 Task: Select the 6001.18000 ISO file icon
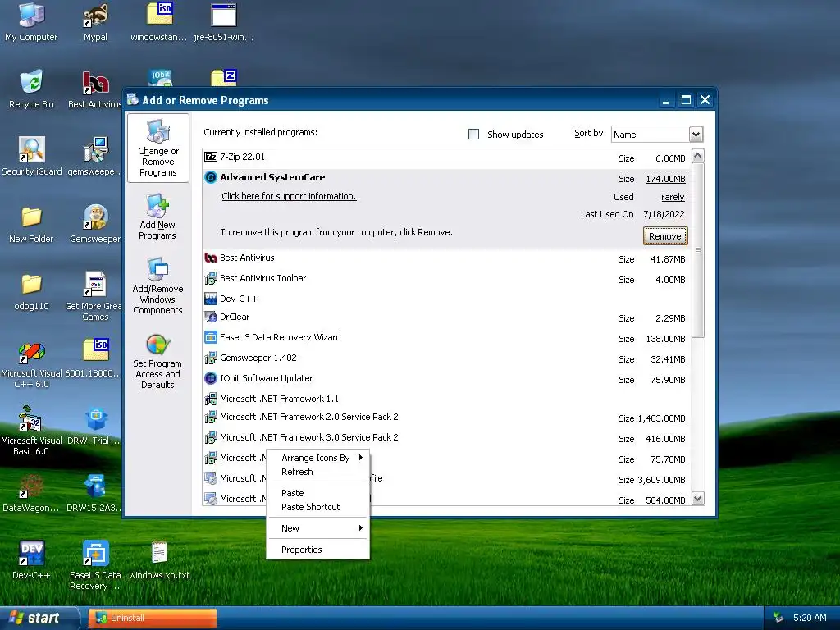point(95,358)
